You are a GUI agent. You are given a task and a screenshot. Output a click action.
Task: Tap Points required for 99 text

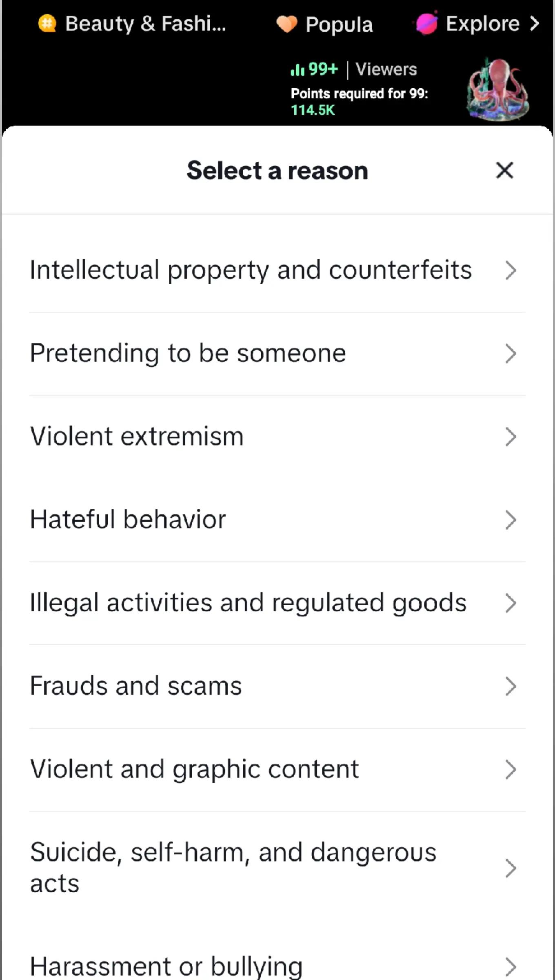pos(359,94)
